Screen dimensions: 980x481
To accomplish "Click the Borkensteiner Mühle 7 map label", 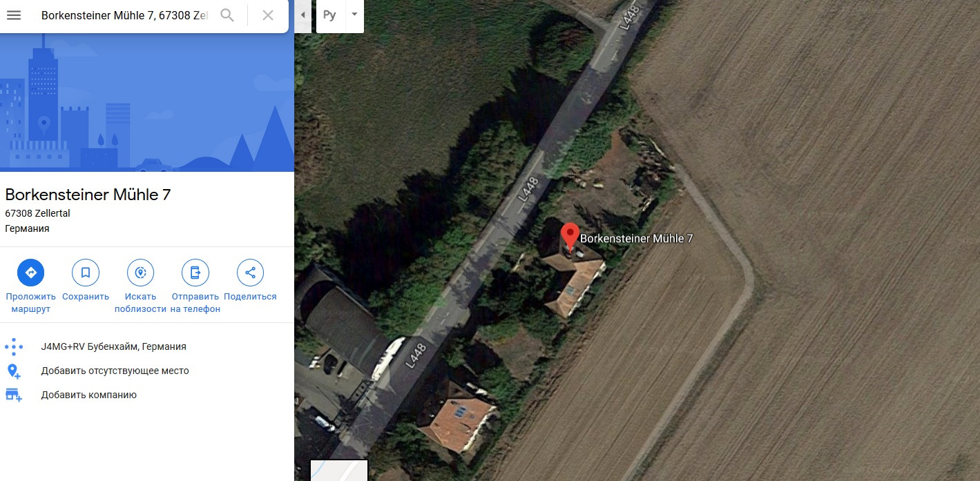I will coord(636,238).
